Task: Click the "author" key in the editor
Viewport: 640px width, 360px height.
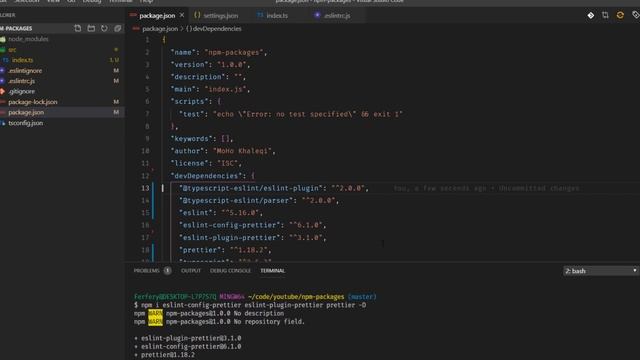Action: pyautogui.click(x=189, y=151)
